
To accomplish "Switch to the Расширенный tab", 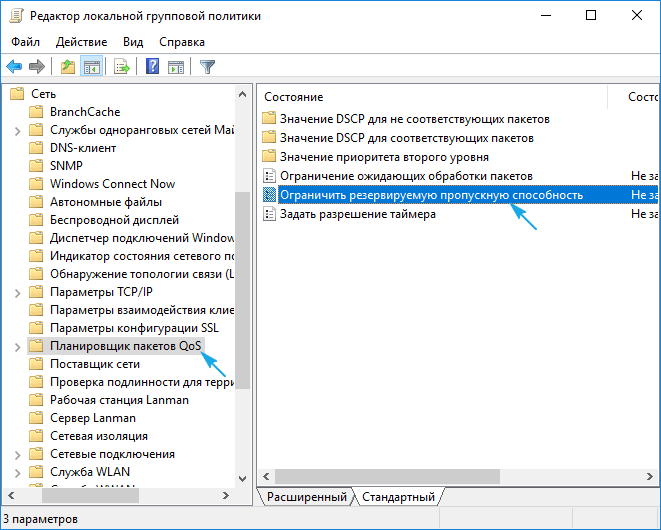I will (x=305, y=497).
